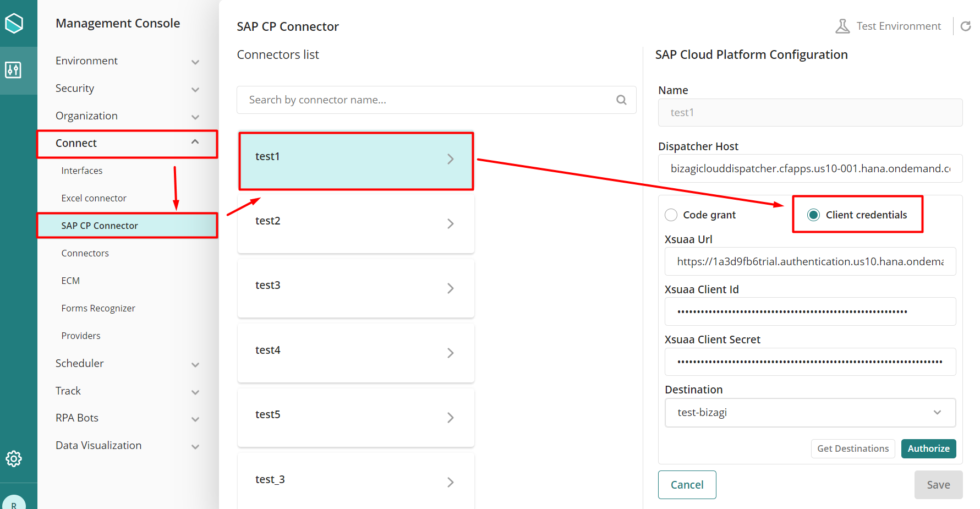This screenshot has width=980, height=509.
Task: Expand the RPA Bots menu chevron
Action: 195,419
